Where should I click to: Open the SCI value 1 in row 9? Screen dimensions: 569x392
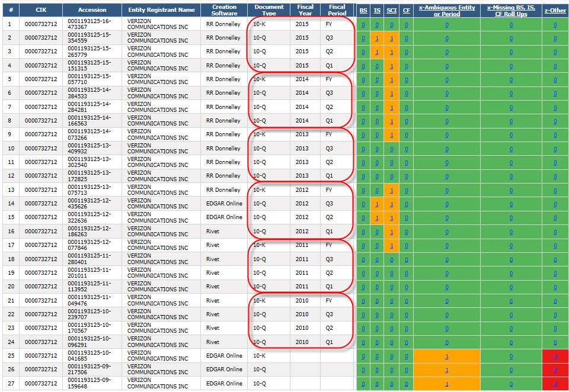pyautogui.click(x=392, y=135)
